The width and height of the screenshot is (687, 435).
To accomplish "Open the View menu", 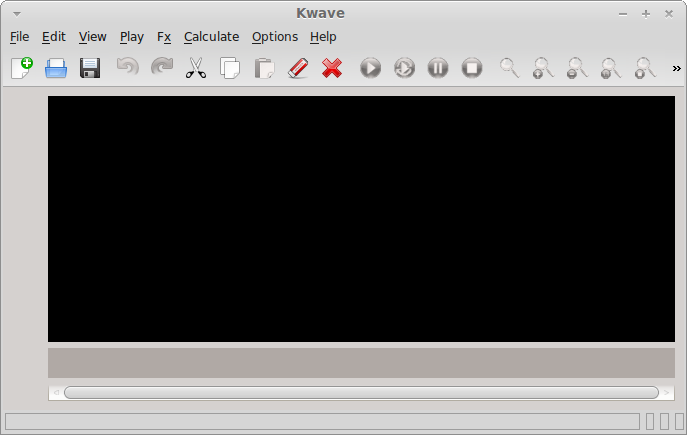I will tap(92, 37).
